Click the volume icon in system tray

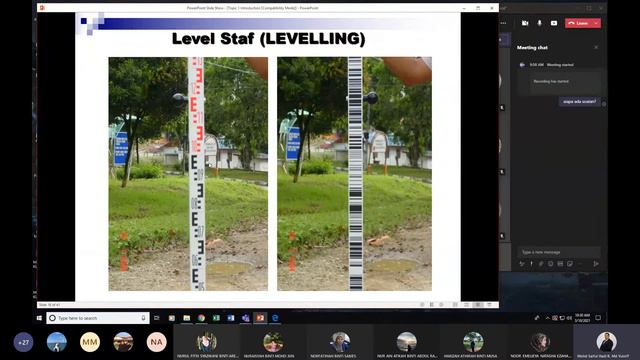click(569, 318)
